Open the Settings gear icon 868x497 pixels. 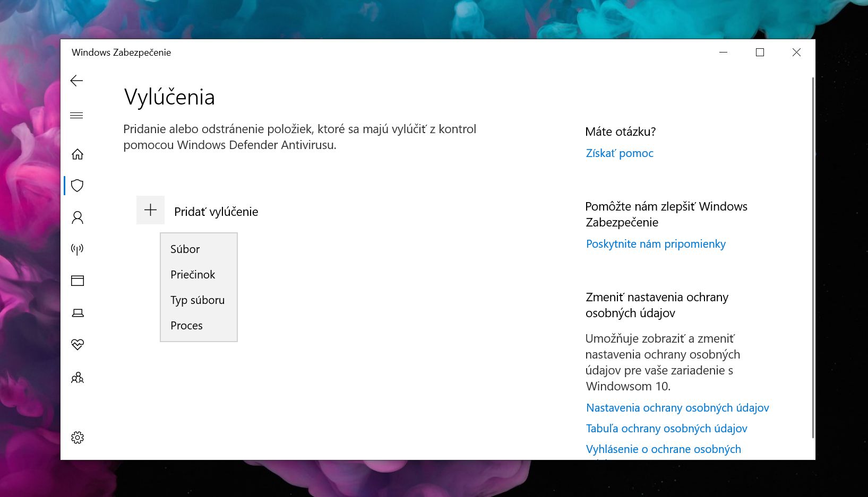78,438
